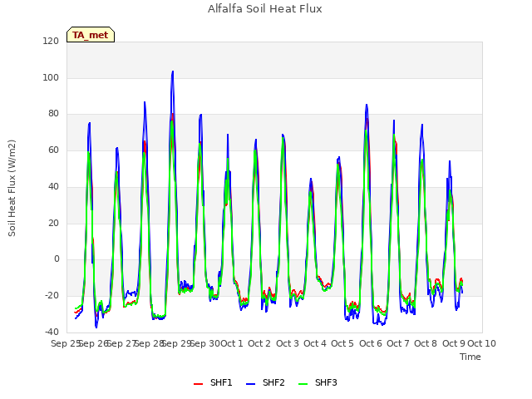Screen dimensions: 532x399
Task: Click the x-axis label Oct 4
Action: pos(315,343)
